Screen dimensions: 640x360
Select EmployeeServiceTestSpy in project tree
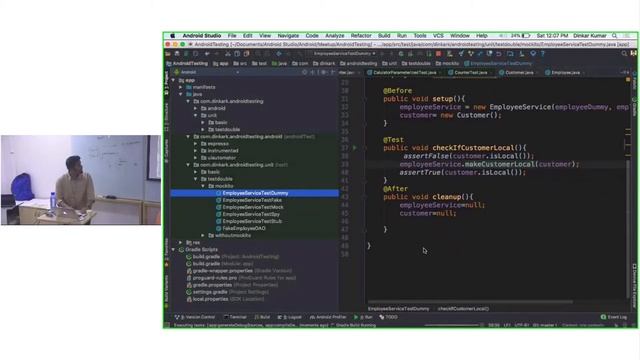(251, 214)
